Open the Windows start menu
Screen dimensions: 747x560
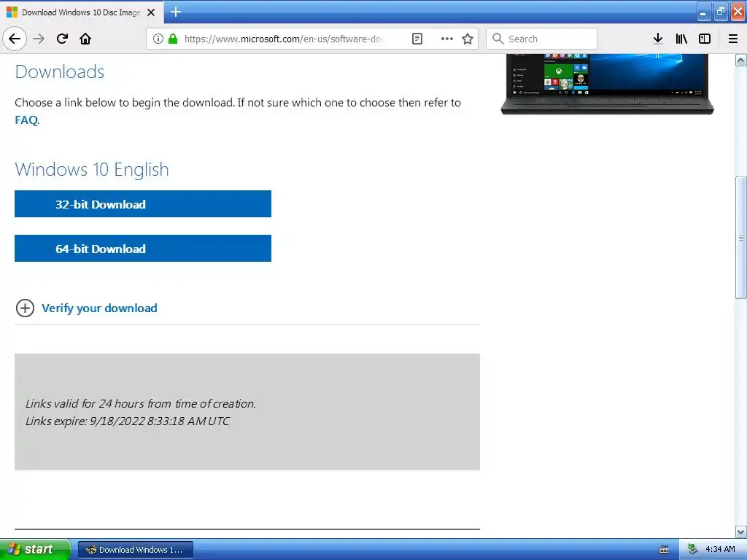pos(35,549)
